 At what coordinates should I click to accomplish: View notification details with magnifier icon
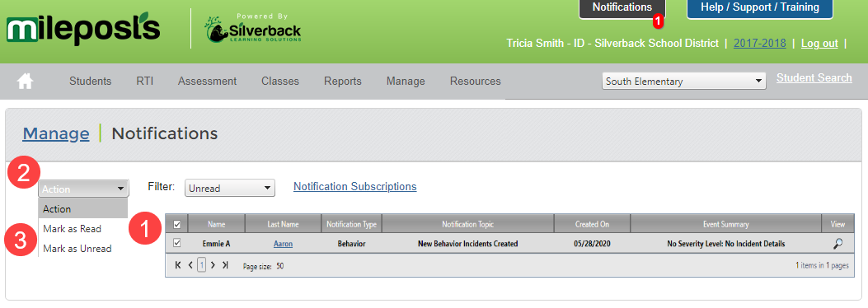click(838, 243)
